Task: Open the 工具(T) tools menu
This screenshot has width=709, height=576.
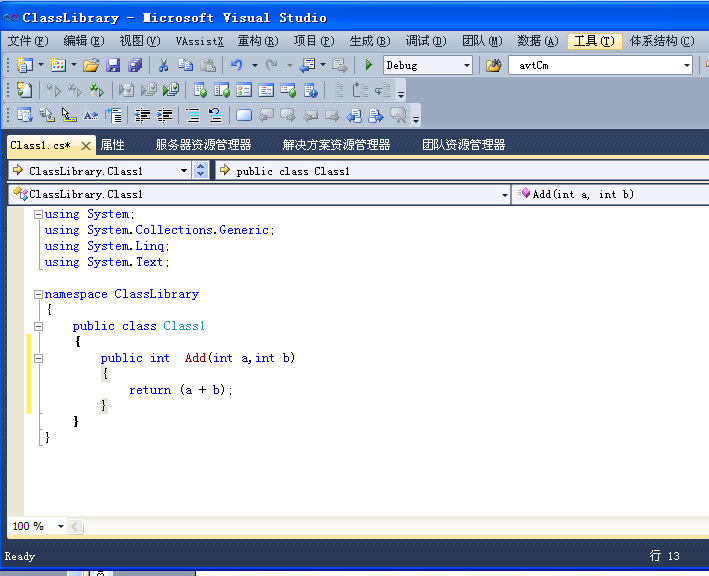Action: [x=594, y=41]
